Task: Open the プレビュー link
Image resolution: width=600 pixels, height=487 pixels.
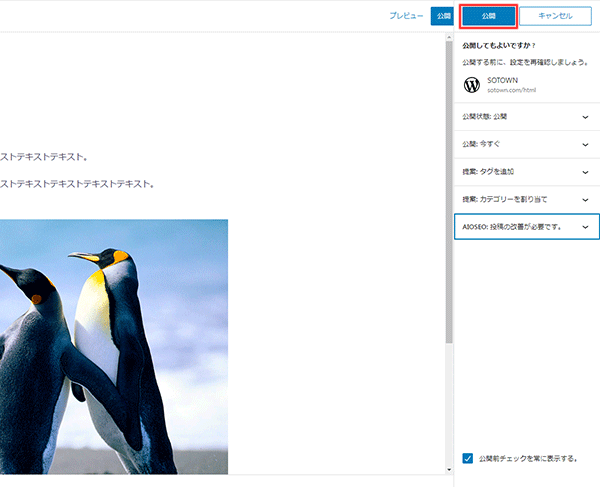Action: click(x=406, y=16)
